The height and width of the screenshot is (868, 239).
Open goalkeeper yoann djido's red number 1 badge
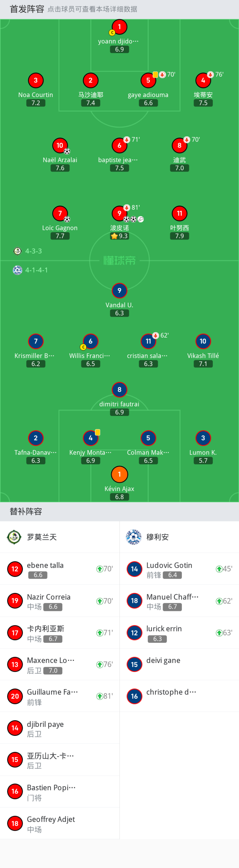(x=119, y=27)
